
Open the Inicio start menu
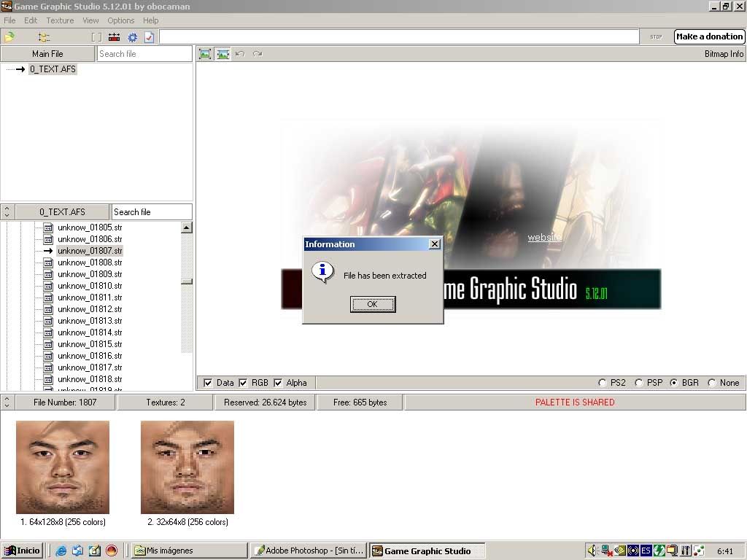click(x=23, y=551)
